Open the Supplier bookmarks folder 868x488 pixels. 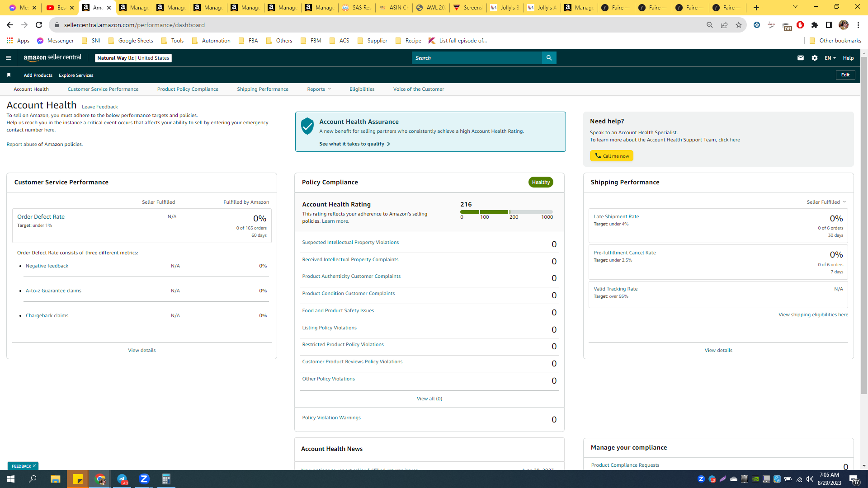tap(372, 41)
